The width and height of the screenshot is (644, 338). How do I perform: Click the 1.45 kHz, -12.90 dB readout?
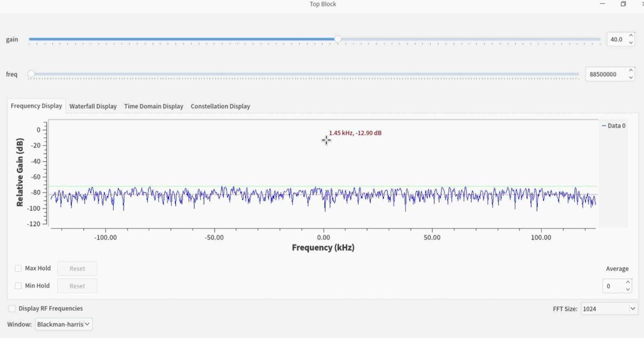(355, 133)
